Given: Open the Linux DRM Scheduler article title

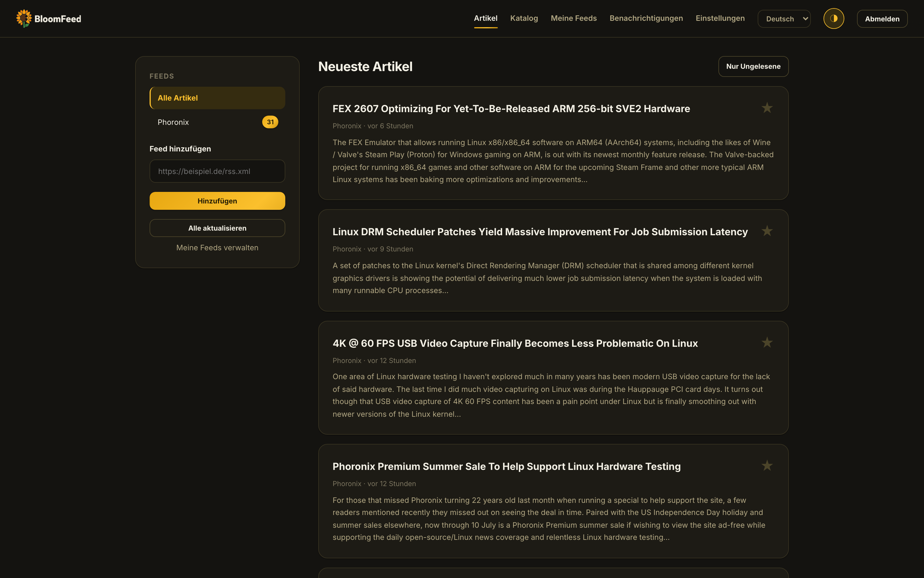Looking at the screenshot, I should coord(540,232).
